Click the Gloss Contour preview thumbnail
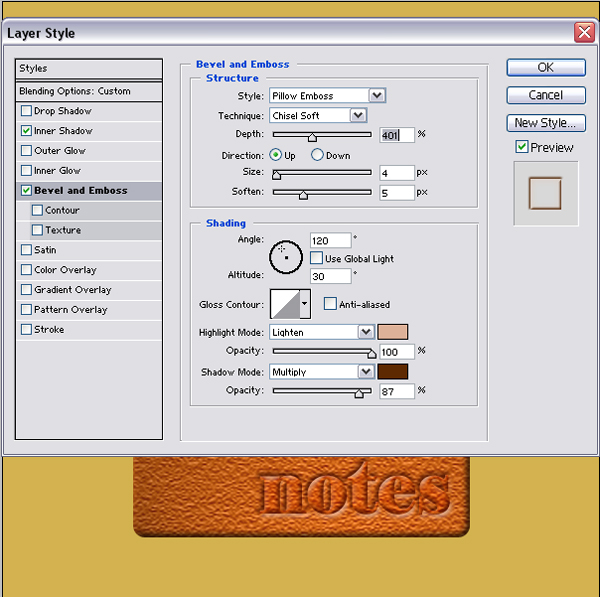The width and height of the screenshot is (600, 597). coord(285,304)
